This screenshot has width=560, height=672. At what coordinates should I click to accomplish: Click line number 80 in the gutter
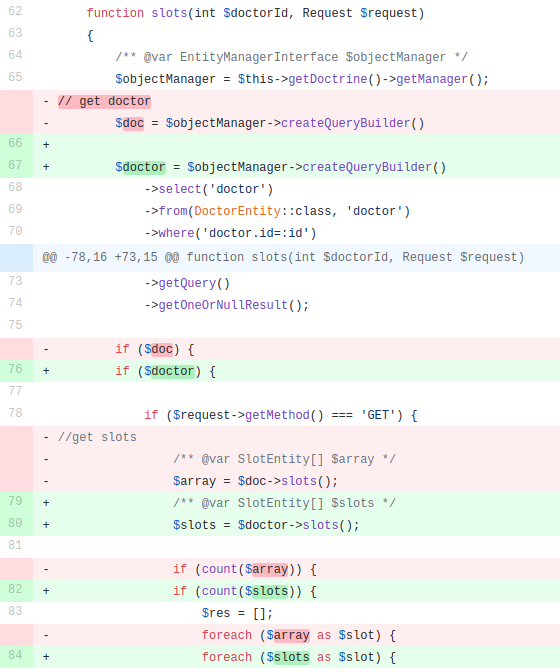coord(15,523)
